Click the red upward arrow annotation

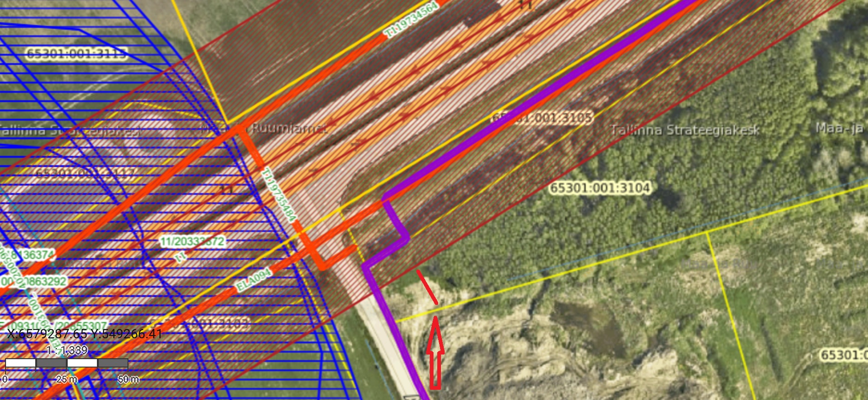coord(435,353)
